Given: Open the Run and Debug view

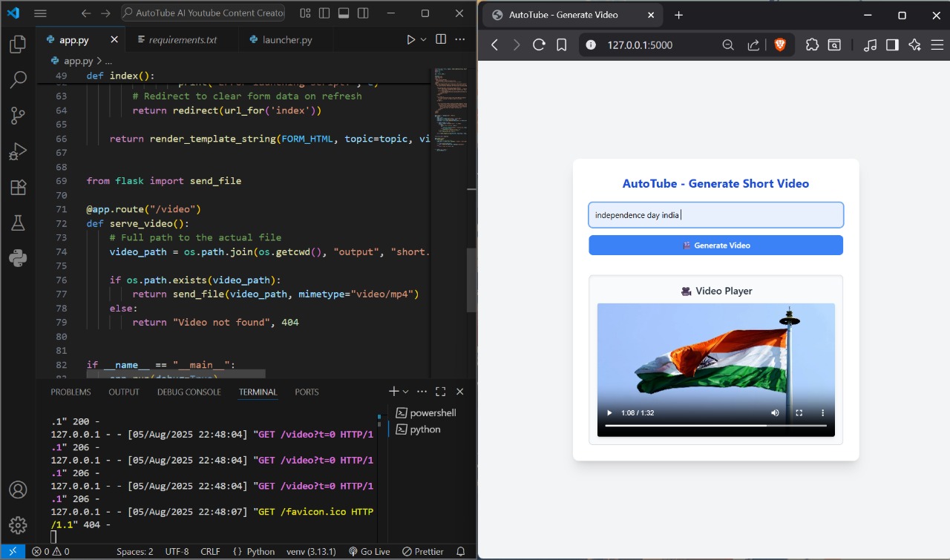Looking at the screenshot, I should tap(18, 151).
